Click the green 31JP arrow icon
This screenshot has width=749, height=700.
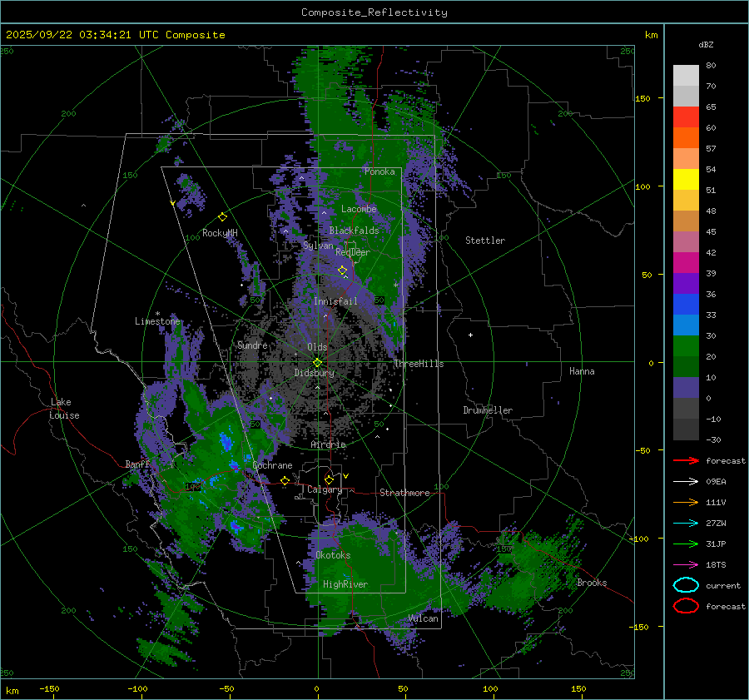686,544
